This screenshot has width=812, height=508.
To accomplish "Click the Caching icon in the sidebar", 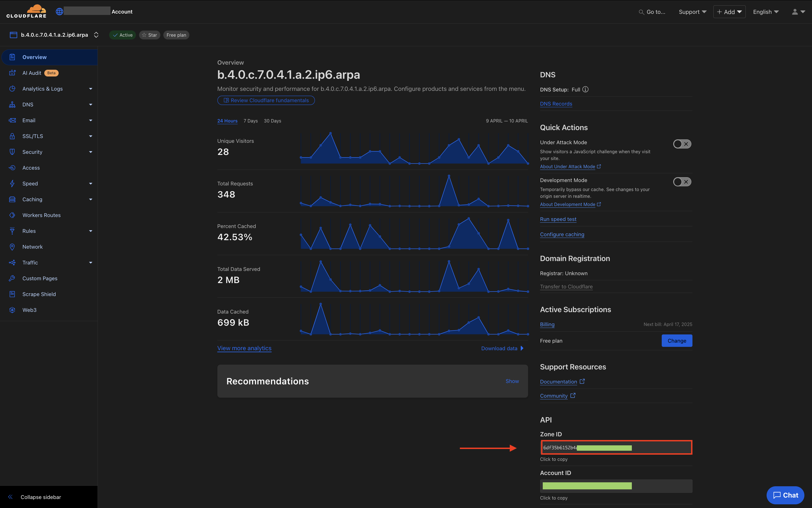I will 12,199.
